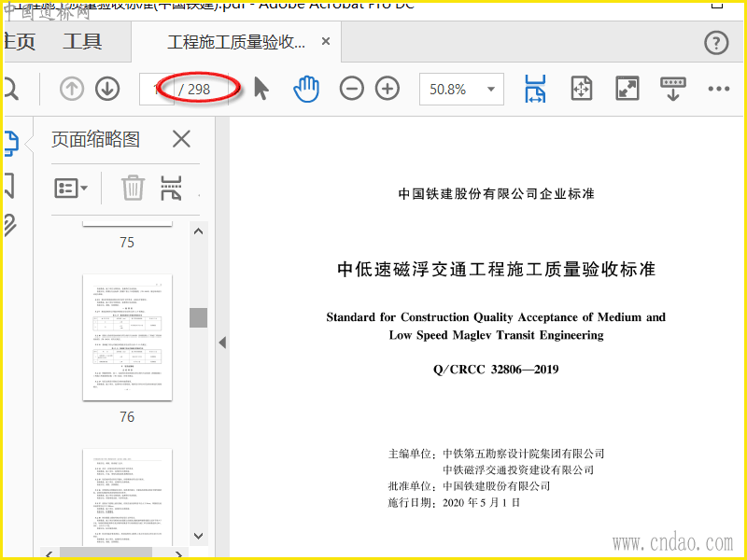
Task: Switch to the 工具 tab
Action: 82,41
